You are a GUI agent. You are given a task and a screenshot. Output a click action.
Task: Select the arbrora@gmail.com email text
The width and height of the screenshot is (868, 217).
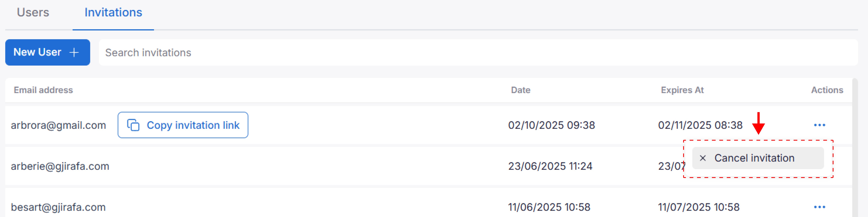coord(58,125)
